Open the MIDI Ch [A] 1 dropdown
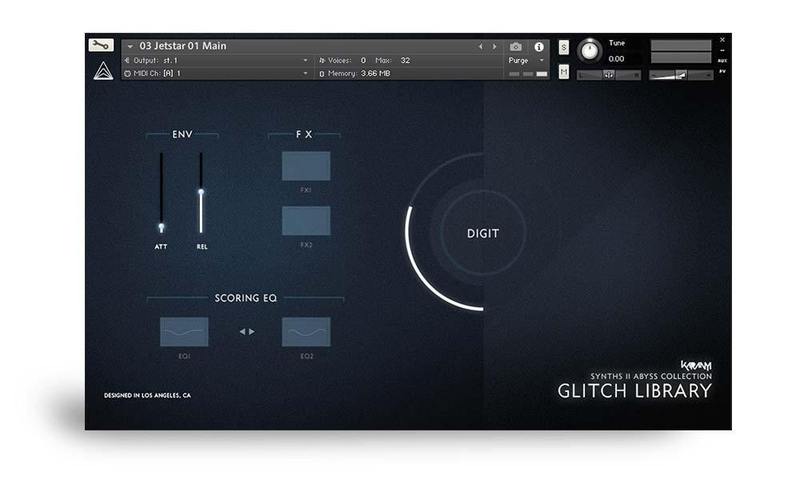The height and width of the screenshot is (480, 800). pos(306,73)
